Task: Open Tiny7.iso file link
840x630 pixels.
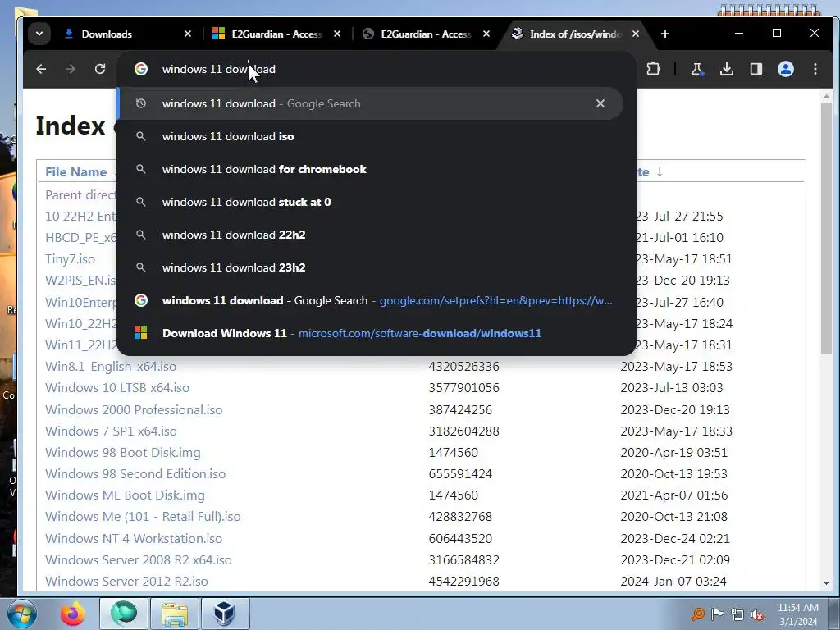Action: (70, 258)
